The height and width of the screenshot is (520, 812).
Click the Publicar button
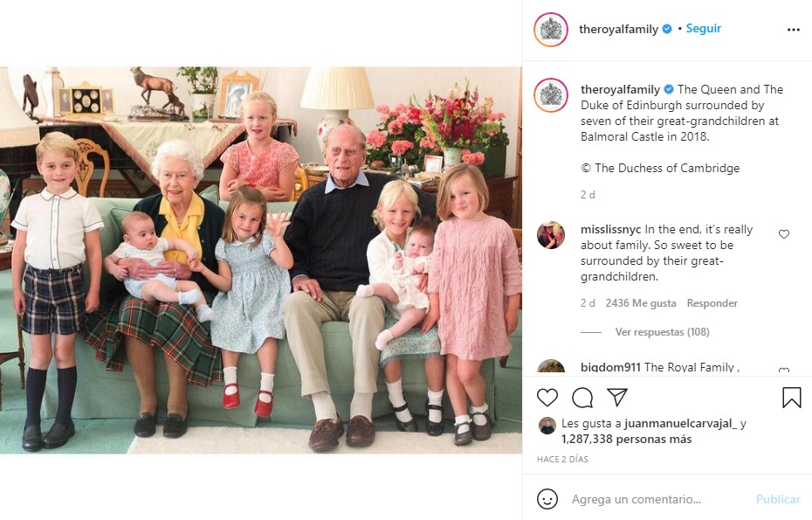[x=778, y=499]
